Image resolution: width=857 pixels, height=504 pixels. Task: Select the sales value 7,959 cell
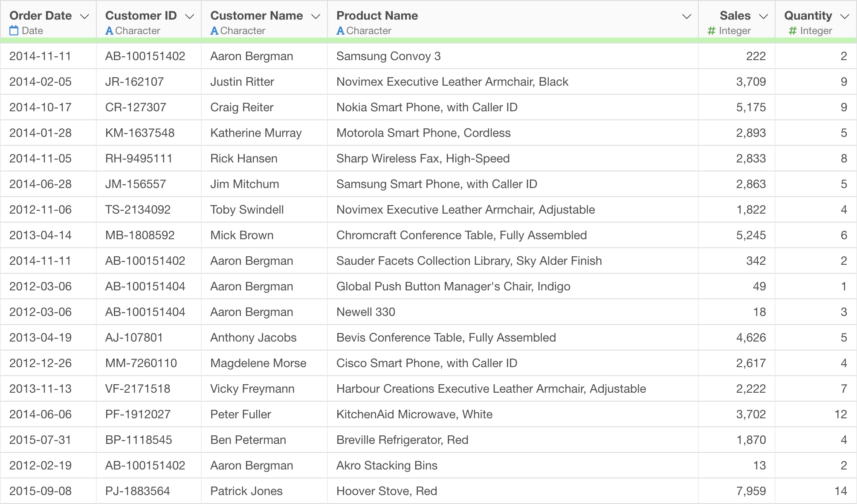coord(750,491)
